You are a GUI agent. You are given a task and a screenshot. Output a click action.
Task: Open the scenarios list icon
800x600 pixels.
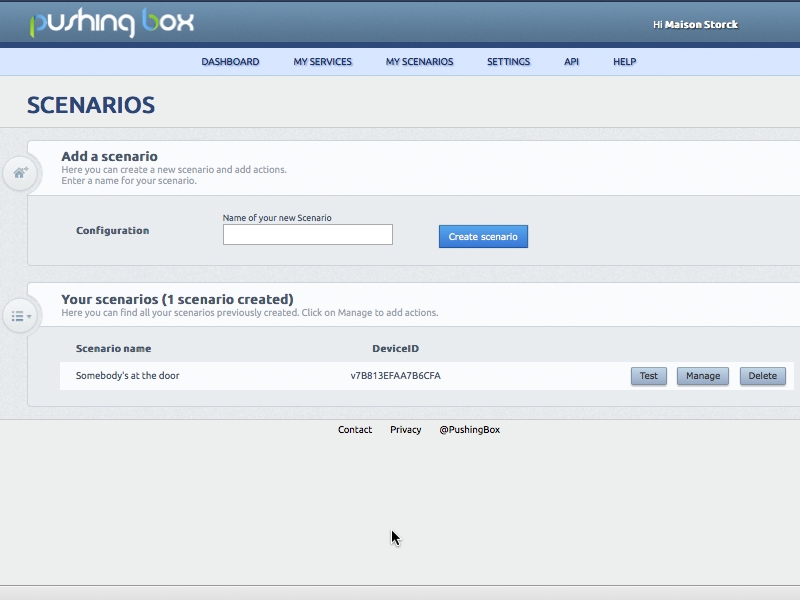point(18,315)
